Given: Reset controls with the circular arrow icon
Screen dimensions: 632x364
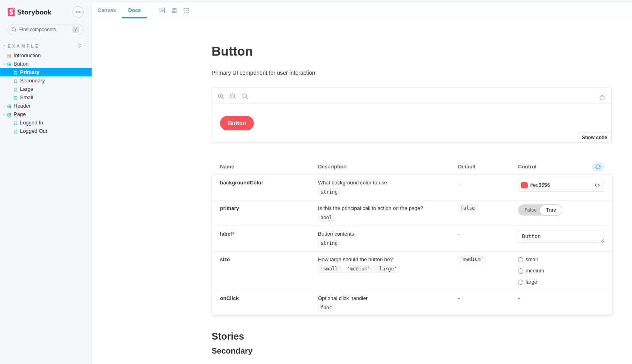Looking at the screenshot, I should click(598, 167).
